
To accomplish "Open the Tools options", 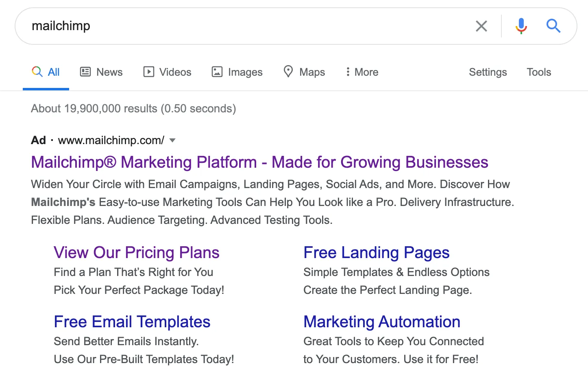I will click(x=539, y=72).
